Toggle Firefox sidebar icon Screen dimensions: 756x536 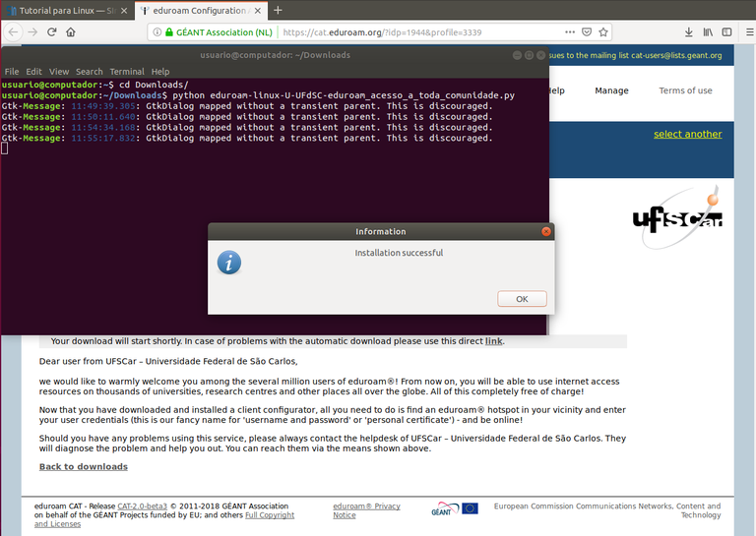726,32
